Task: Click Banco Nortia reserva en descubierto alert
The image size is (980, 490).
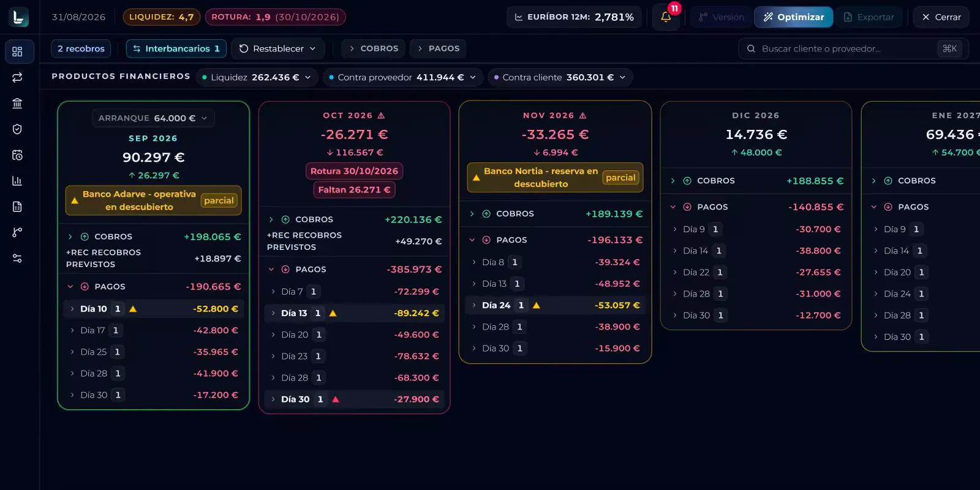Action: coord(555,178)
